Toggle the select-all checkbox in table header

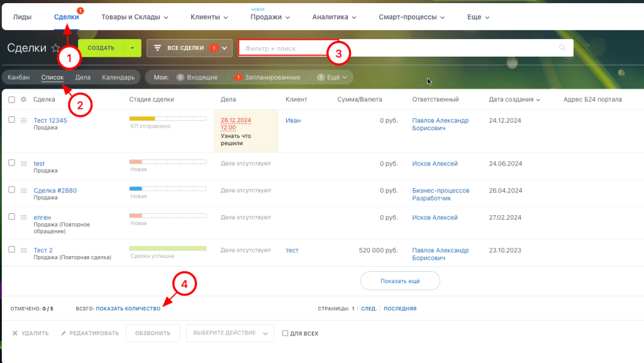pyautogui.click(x=11, y=99)
